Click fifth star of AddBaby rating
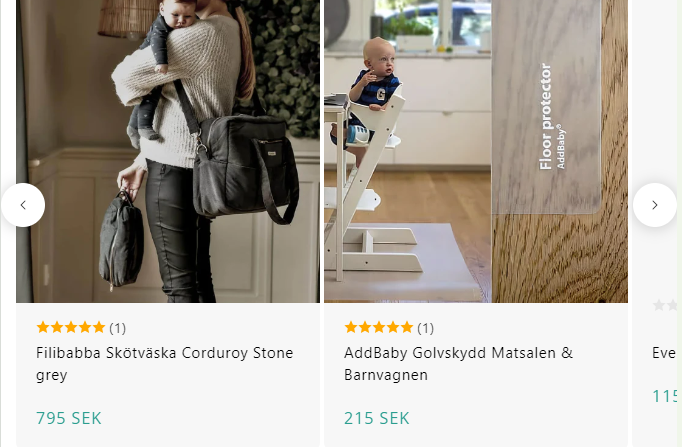 point(407,327)
